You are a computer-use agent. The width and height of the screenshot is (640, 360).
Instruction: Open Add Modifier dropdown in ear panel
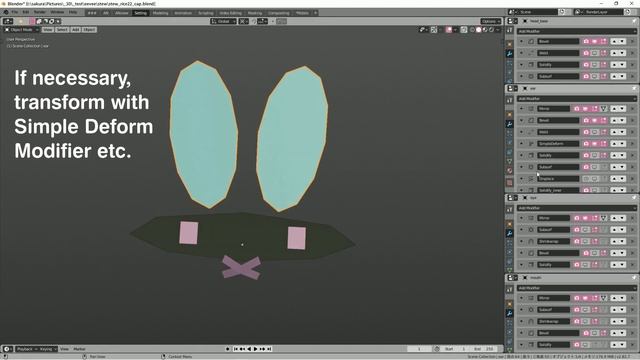click(x=577, y=98)
